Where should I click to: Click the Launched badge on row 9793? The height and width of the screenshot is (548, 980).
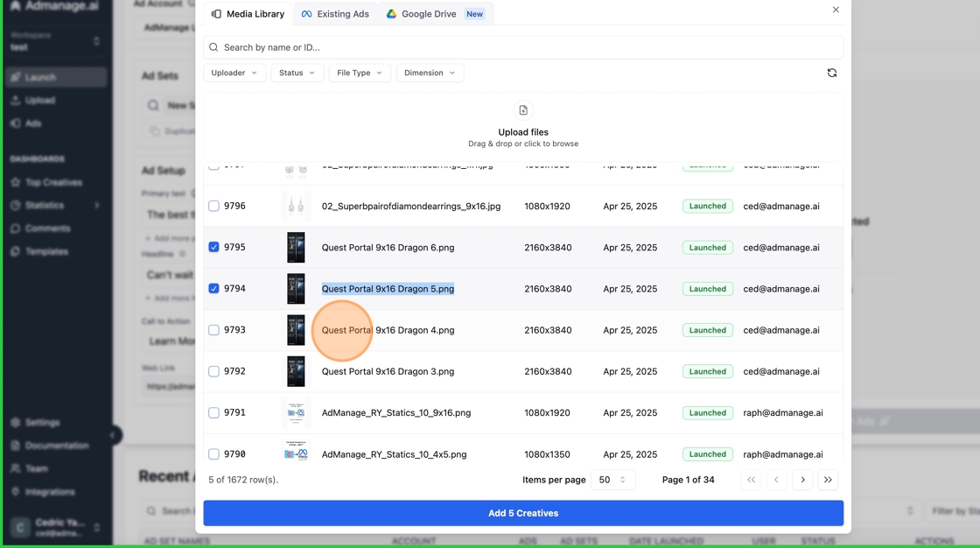click(708, 330)
